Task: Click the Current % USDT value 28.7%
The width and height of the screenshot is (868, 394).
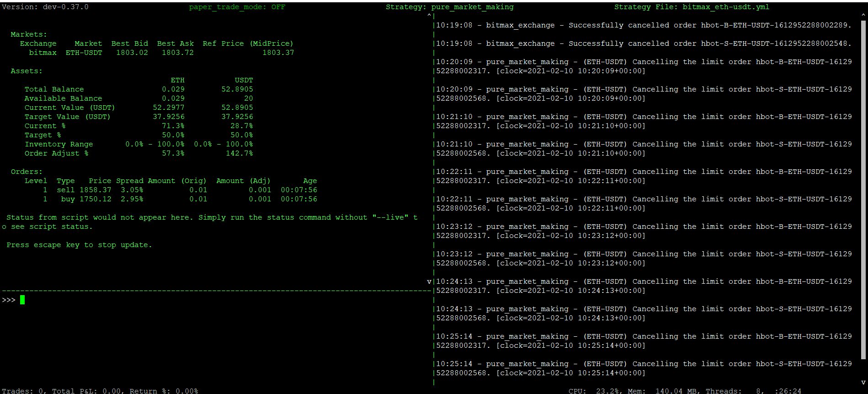Action: [242, 126]
